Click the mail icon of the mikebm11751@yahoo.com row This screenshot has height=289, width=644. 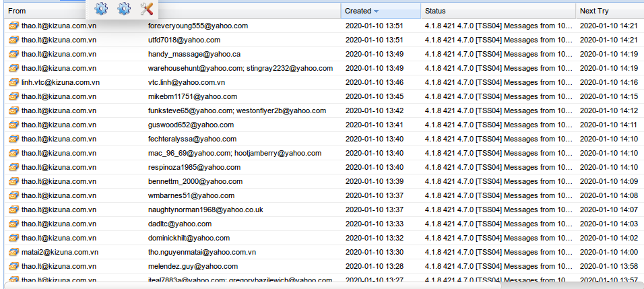tap(13, 96)
